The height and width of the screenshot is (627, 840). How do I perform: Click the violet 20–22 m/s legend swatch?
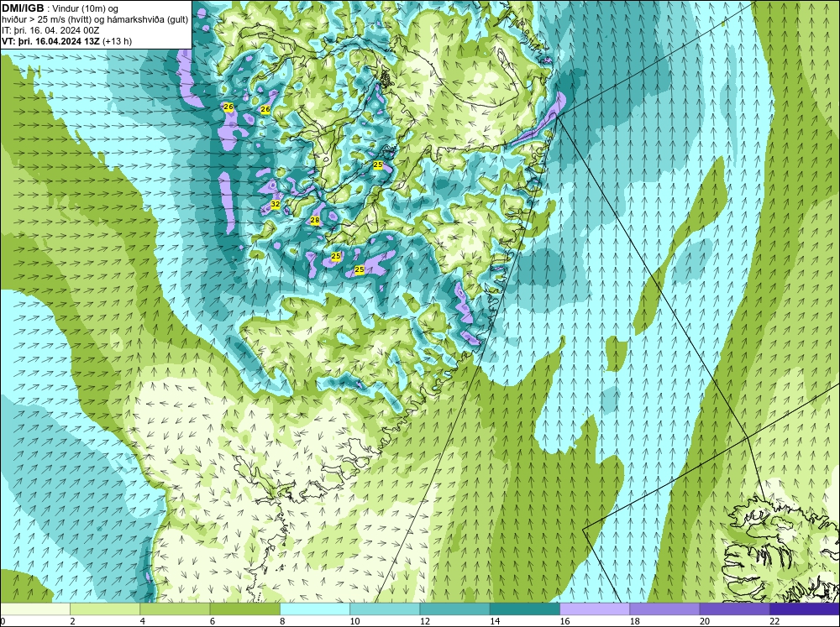click(x=734, y=609)
